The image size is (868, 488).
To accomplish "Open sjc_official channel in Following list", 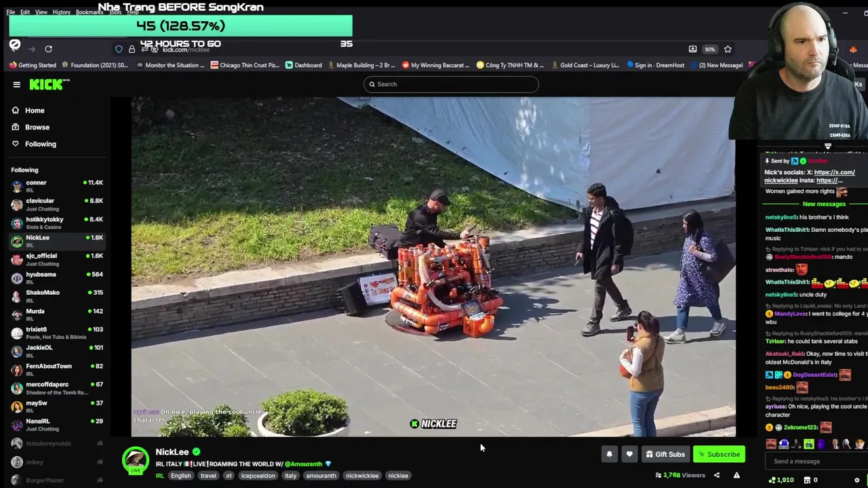I will 57,259.
